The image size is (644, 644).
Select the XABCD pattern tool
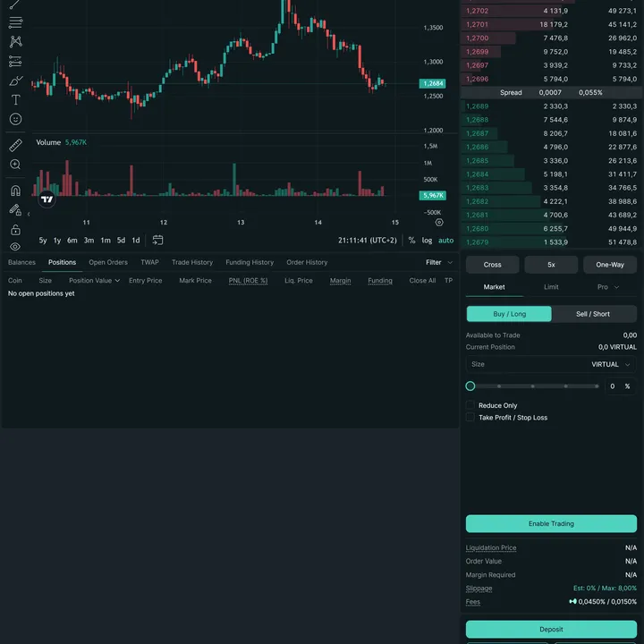(15, 41)
